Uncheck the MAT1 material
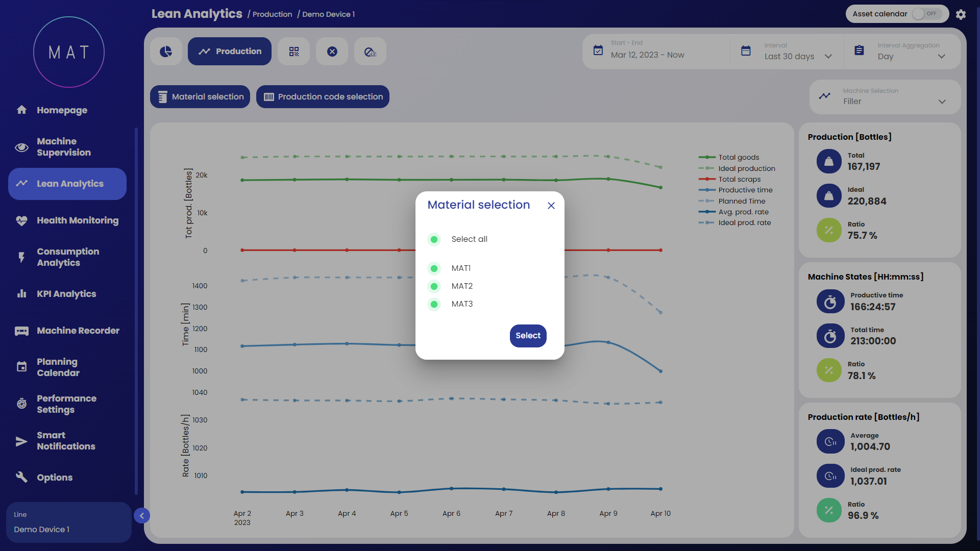 coord(434,268)
